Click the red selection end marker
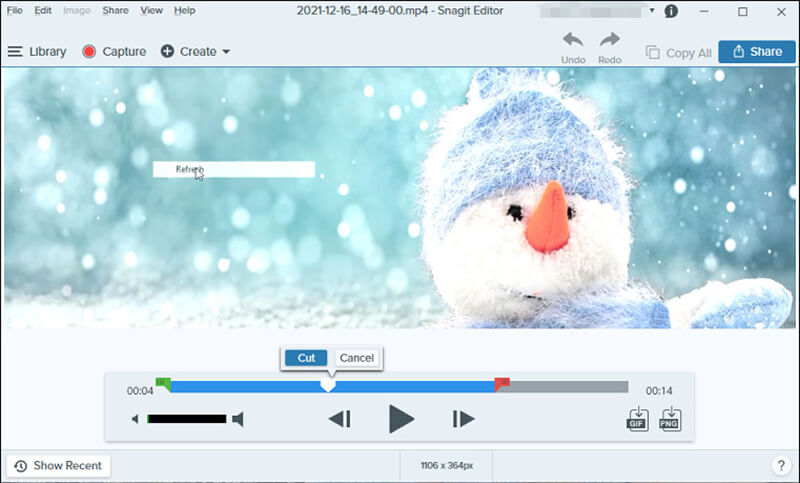 [x=502, y=382]
